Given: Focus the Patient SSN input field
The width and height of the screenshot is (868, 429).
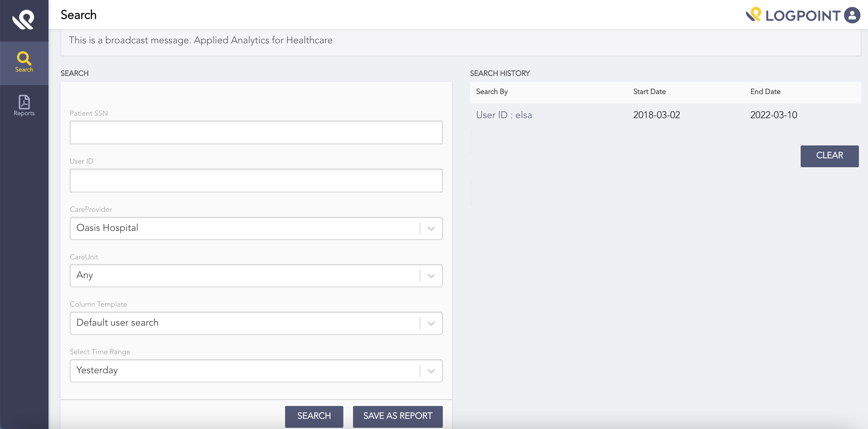Looking at the screenshot, I should 256,132.
